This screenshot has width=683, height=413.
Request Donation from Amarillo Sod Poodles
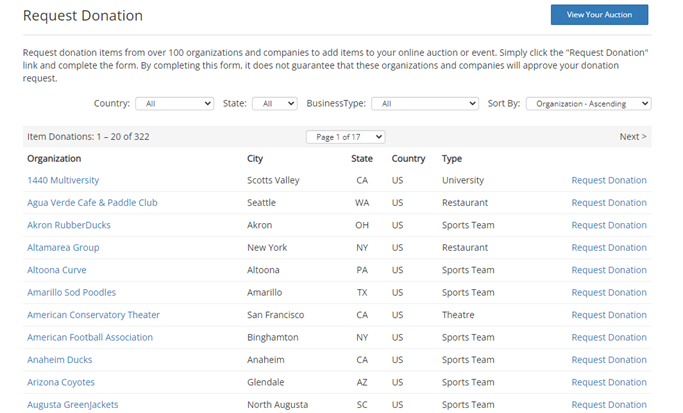pos(609,292)
